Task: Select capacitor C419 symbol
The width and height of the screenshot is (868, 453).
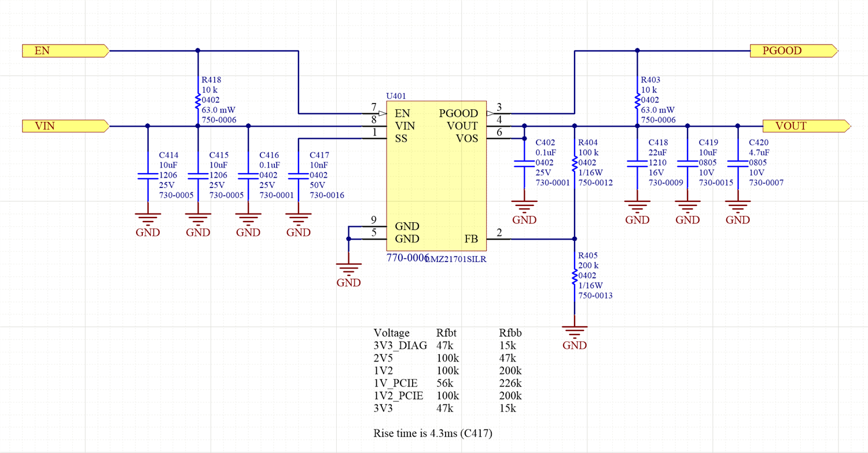Action: coord(687,164)
